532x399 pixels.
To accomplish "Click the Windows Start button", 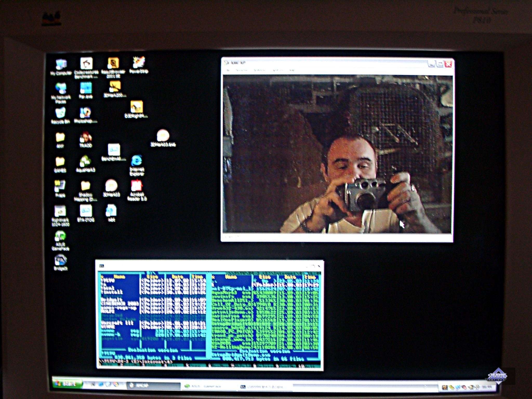I will tap(68, 384).
